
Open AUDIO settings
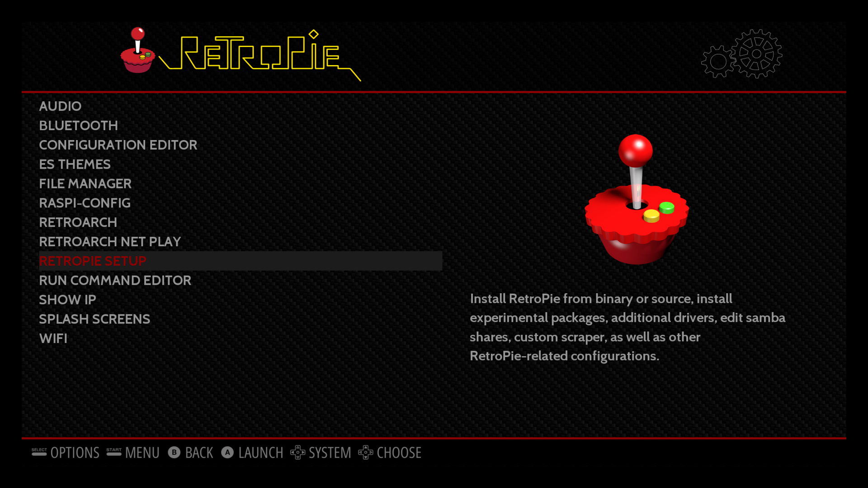click(60, 105)
